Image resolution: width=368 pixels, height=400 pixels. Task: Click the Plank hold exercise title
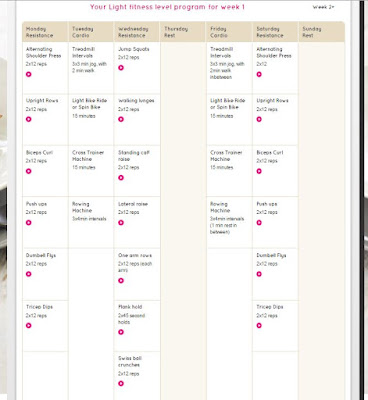(x=130, y=307)
